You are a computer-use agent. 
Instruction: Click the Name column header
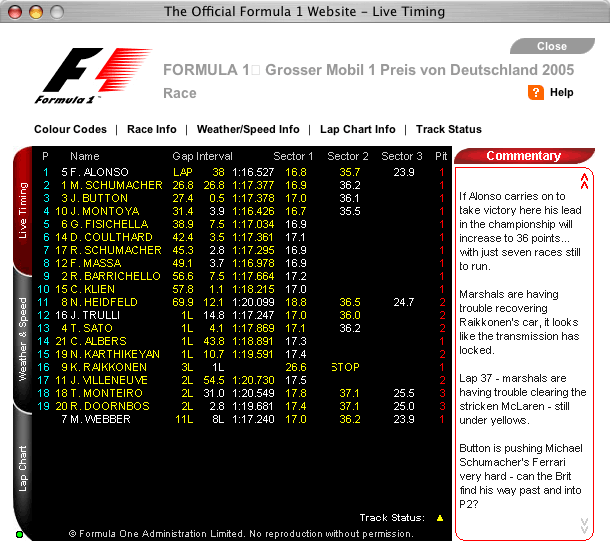pyautogui.click(x=85, y=156)
